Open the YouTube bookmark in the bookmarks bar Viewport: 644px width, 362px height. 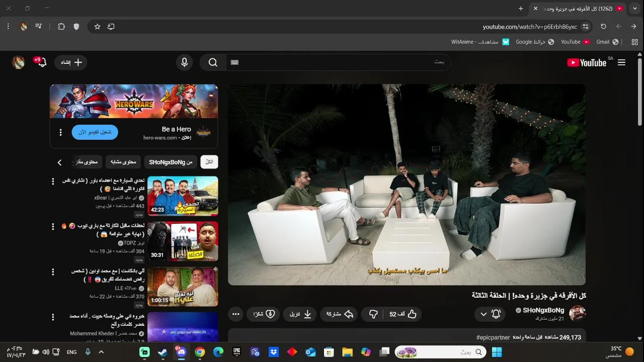[x=575, y=42]
